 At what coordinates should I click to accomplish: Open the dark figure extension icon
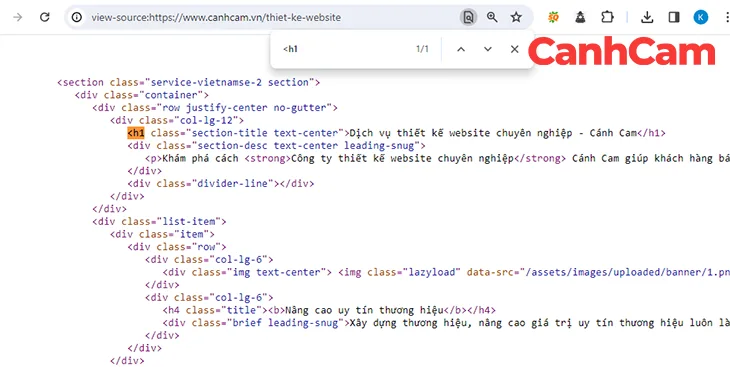point(580,18)
